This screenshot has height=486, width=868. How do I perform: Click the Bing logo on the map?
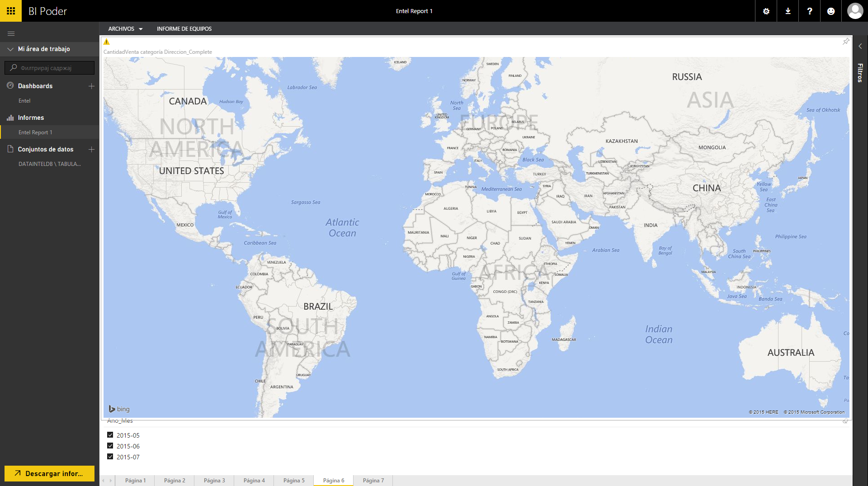119,409
